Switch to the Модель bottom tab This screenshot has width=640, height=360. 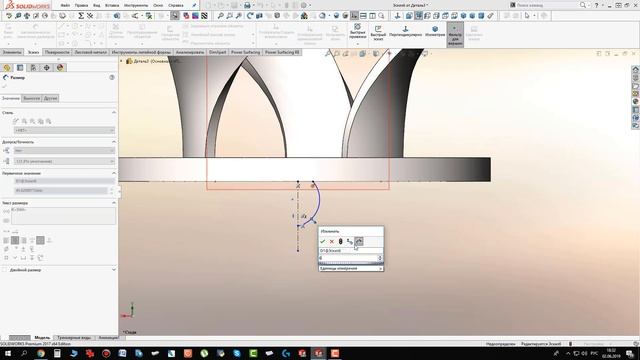(x=42, y=338)
